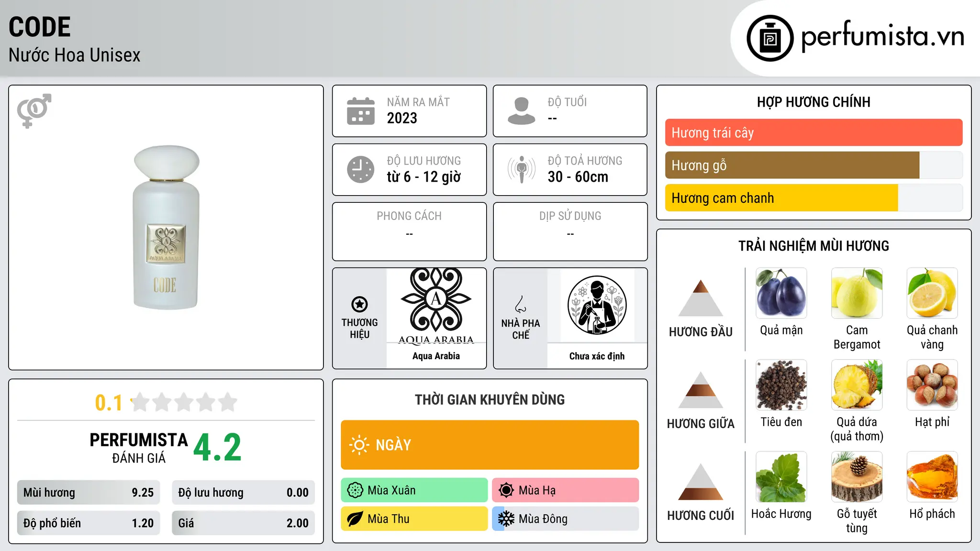
Task: Click the star badge Thương hiệu icon
Action: [359, 304]
